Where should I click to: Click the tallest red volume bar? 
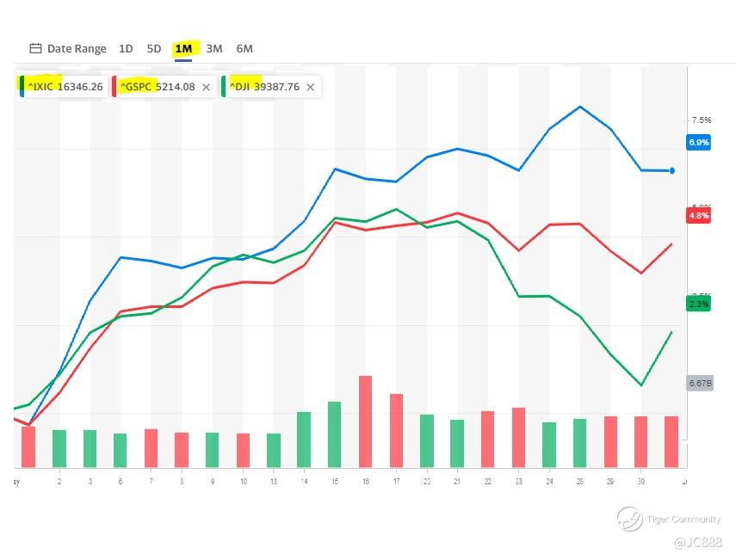(365, 421)
